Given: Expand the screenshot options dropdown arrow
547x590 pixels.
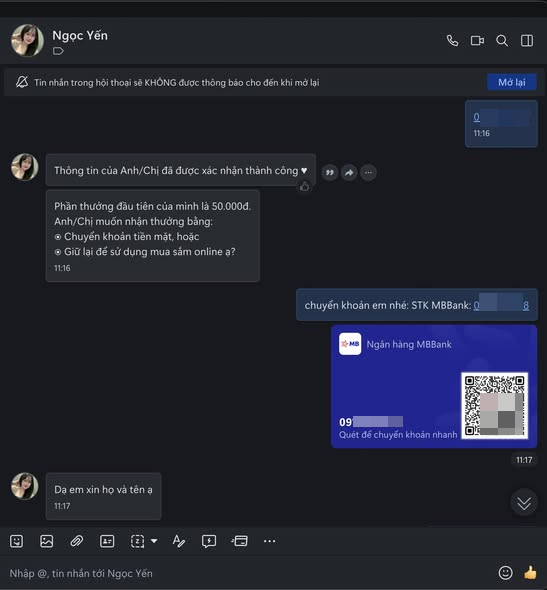Looking at the screenshot, I should [154, 541].
